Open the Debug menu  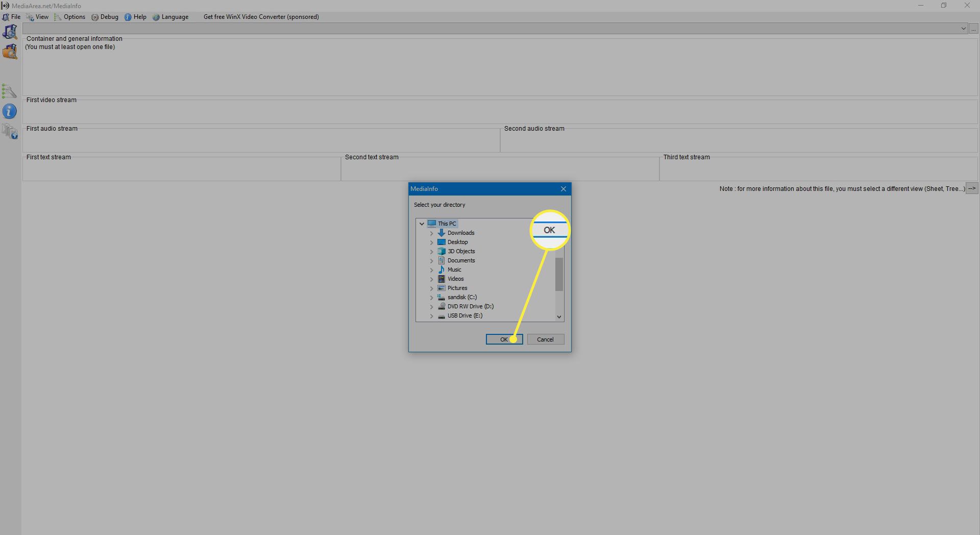tap(105, 17)
